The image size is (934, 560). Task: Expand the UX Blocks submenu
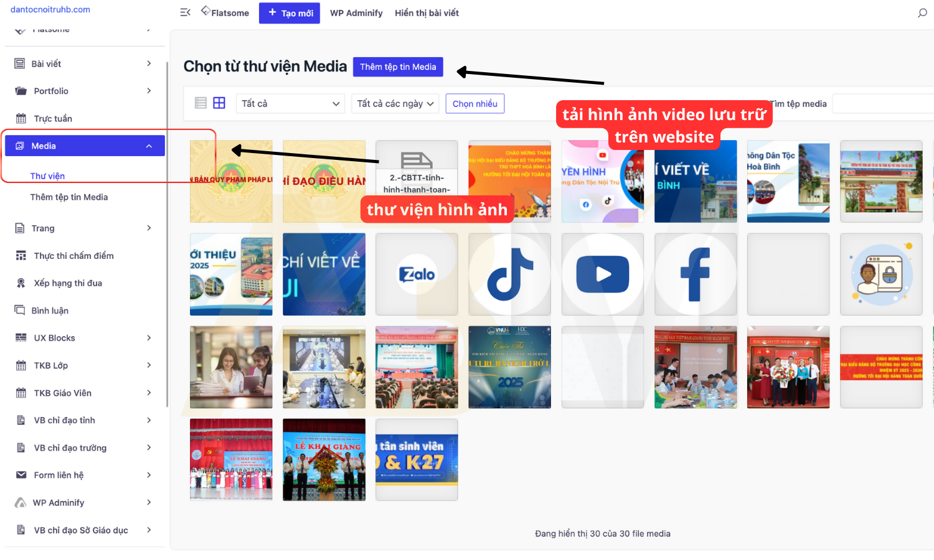click(x=149, y=338)
